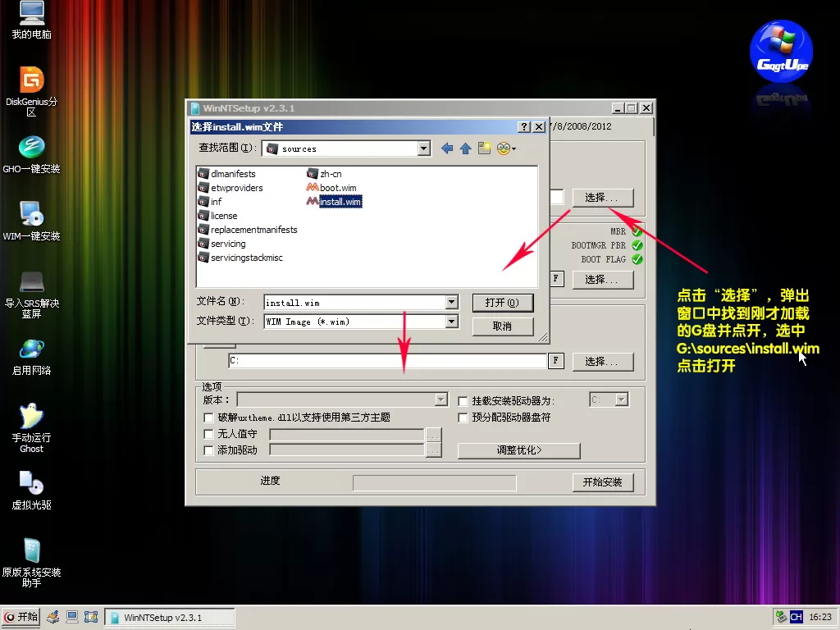Click the WinNTSetup taskbar item

coord(170,617)
